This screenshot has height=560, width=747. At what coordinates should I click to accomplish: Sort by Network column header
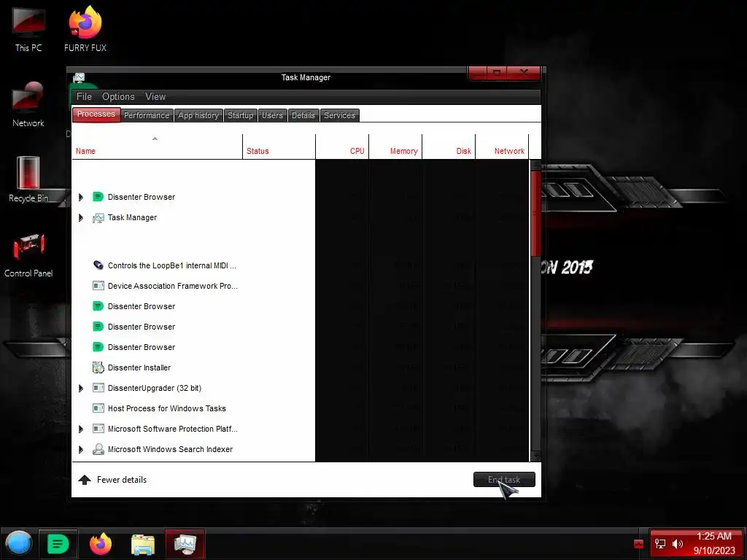[x=502, y=146]
